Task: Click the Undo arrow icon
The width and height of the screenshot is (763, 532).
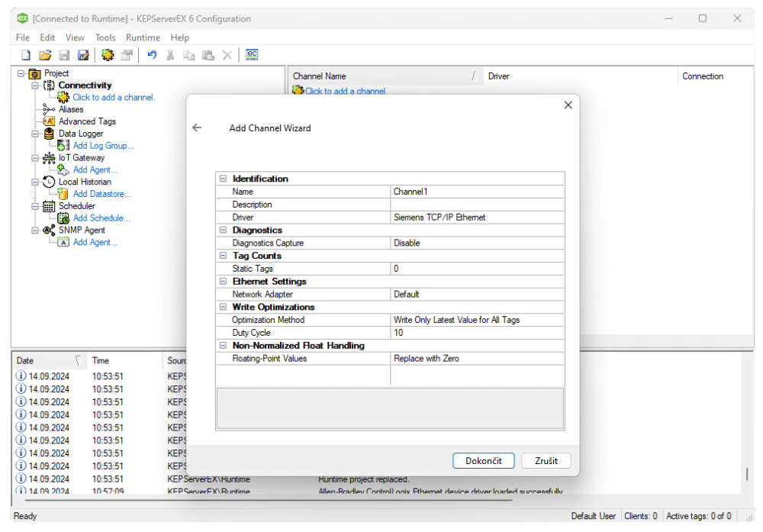Action: (x=151, y=55)
